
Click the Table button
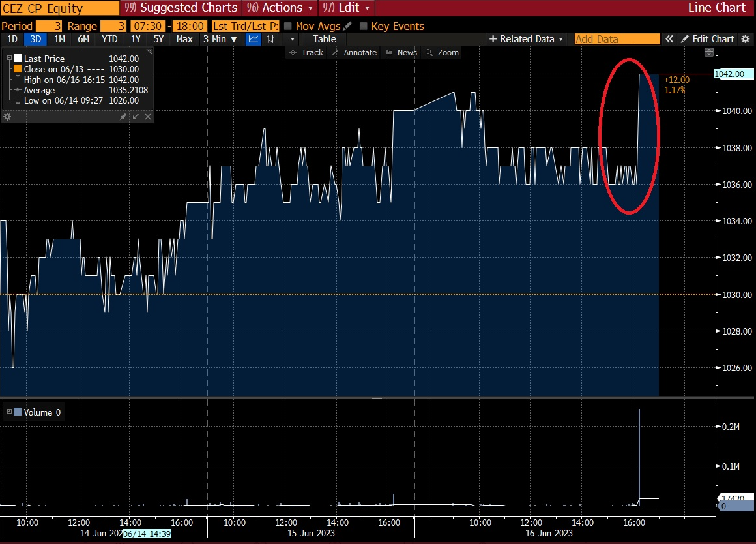(325, 39)
